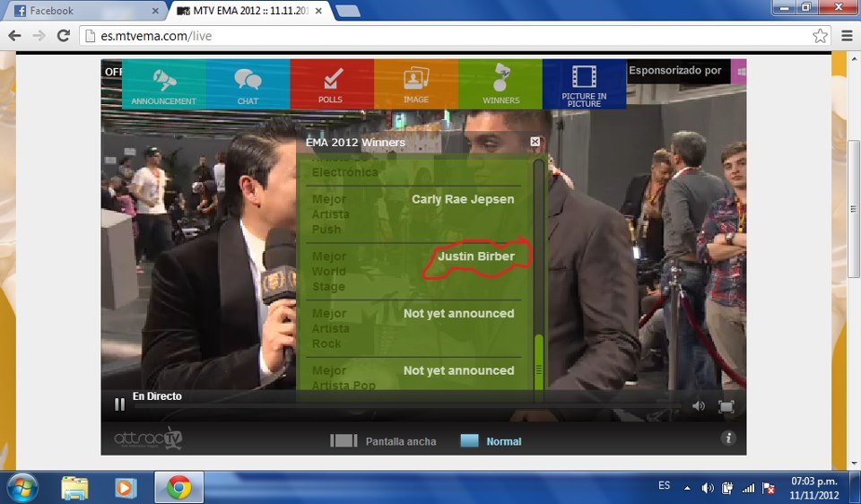Go back to previous page
The width and height of the screenshot is (861, 504).
point(15,36)
